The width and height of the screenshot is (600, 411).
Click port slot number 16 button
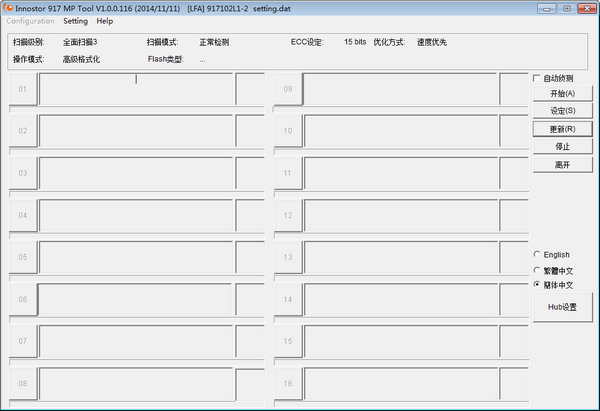point(288,384)
